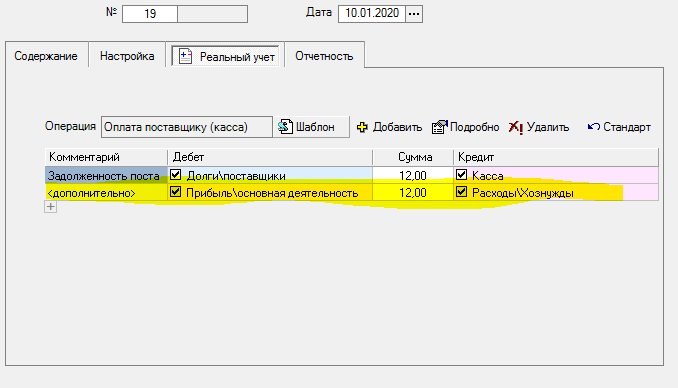The width and height of the screenshot is (678, 388).
Task: Click the Долги\поставщики debit text
Action: coord(236,176)
